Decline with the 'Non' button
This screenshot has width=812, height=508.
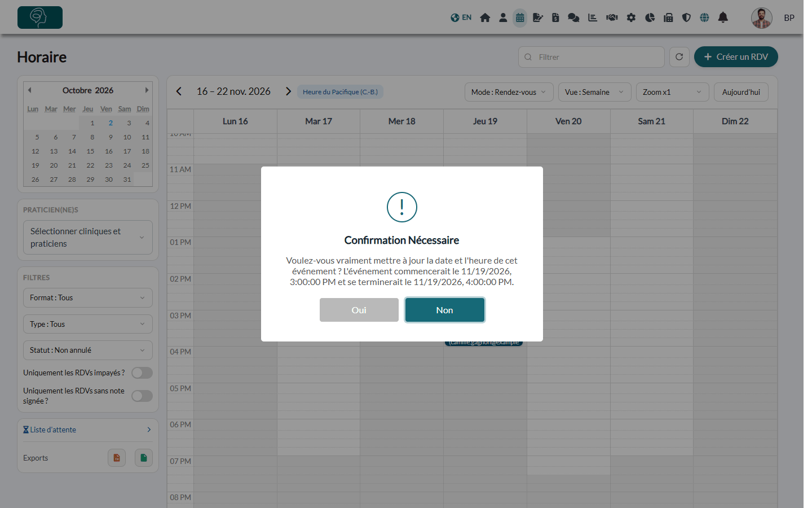pos(445,310)
